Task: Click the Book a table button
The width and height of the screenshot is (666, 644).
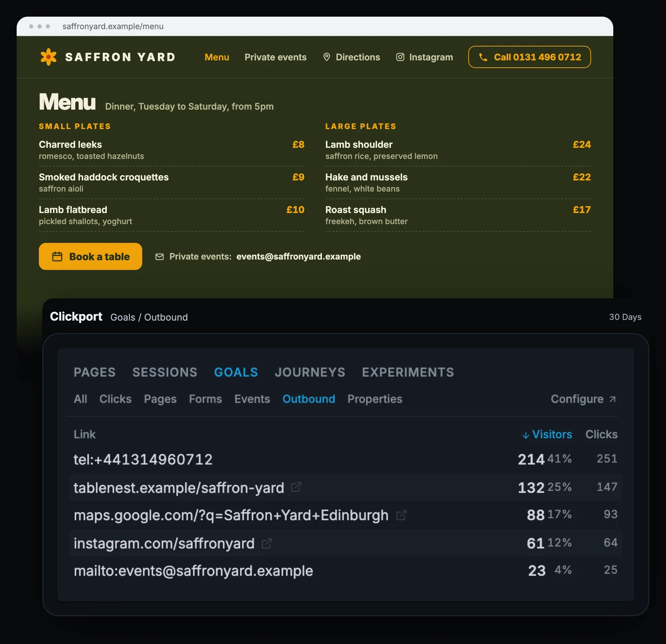Action: pyautogui.click(x=91, y=256)
